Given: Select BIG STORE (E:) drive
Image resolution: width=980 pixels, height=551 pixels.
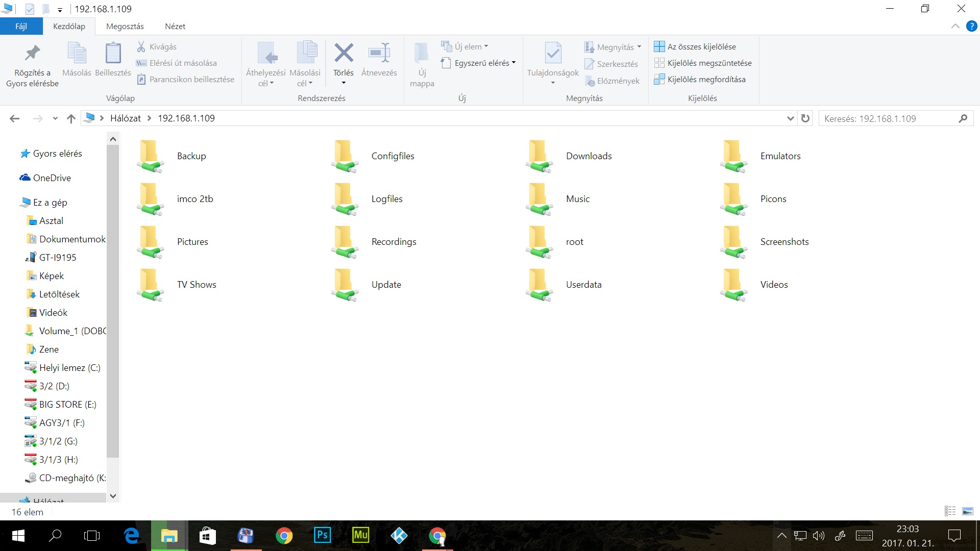Looking at the screenshot, I should point(61,404).
